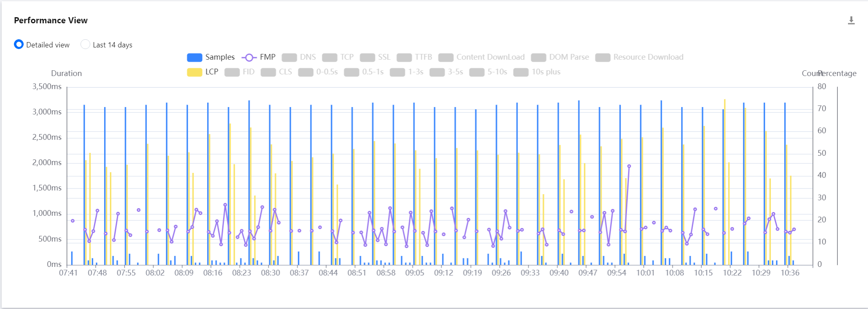Enable the FID legend item
Viewport: 868px width, 309px height.
tap(239, 72)
